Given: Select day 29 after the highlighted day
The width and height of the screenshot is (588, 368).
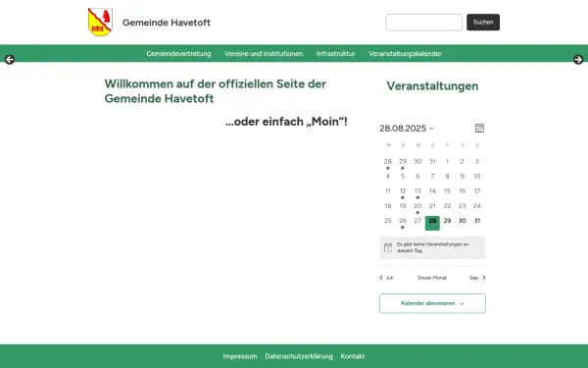Looking at the screenshot, I should tap(447, 221).
